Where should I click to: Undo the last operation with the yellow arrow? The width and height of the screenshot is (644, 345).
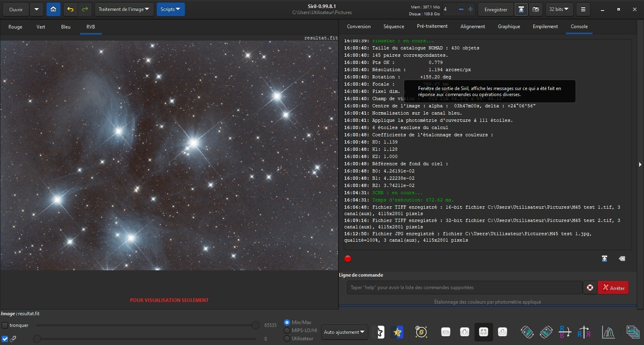click(x=70, y=9)
